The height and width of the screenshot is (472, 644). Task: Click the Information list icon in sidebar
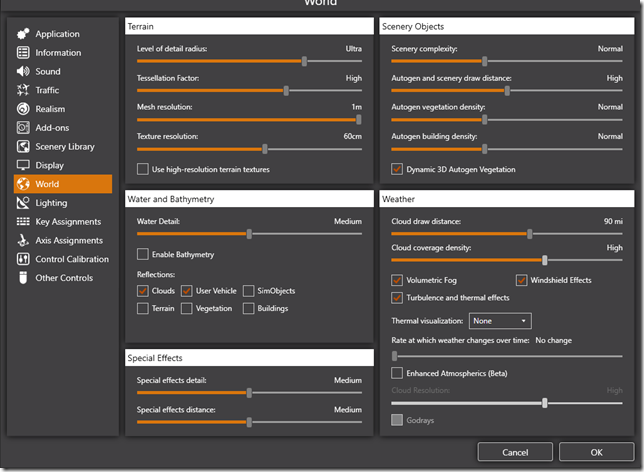(x=23, y=53)
